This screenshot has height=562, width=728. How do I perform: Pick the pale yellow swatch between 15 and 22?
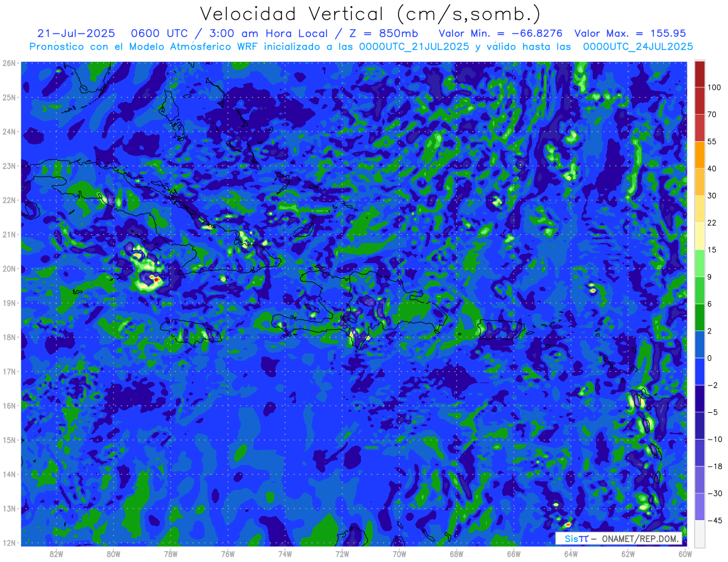699,236
